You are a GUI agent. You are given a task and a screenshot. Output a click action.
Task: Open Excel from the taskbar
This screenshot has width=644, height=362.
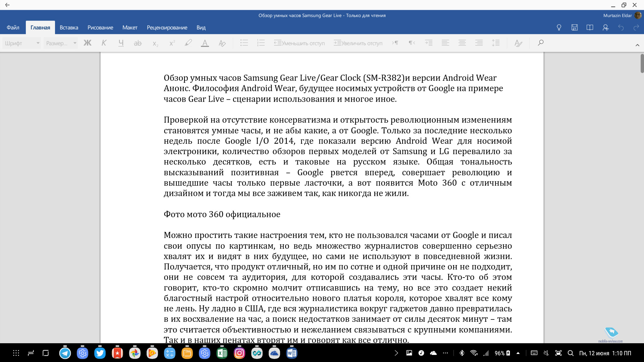coord(222,353)
